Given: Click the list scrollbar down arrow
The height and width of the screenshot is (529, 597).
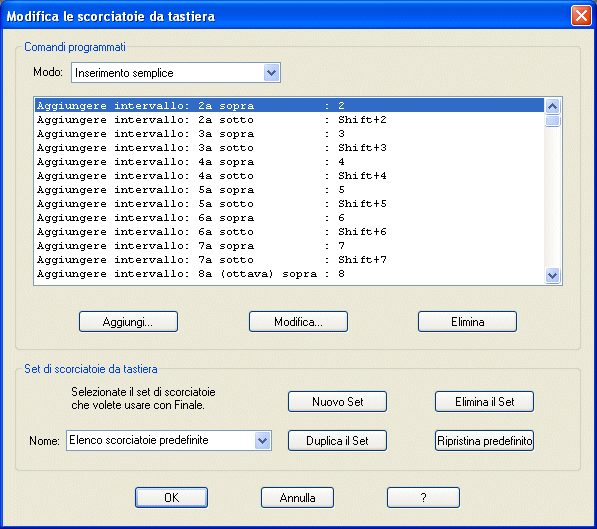Looking at the screenshot, I should (552, 275).
